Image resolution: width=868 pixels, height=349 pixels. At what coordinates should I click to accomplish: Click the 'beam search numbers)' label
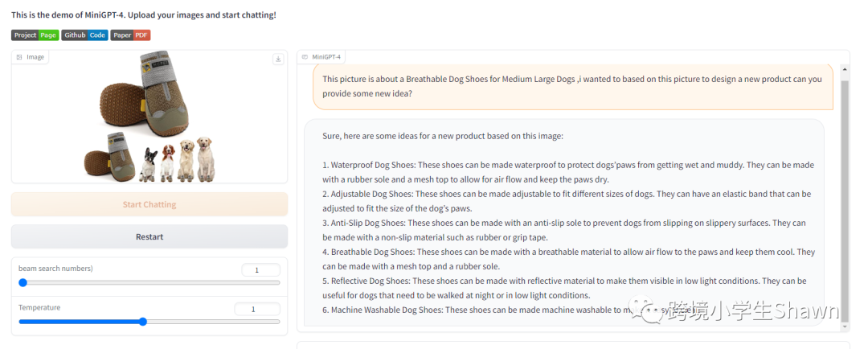(x=55, y=269)
